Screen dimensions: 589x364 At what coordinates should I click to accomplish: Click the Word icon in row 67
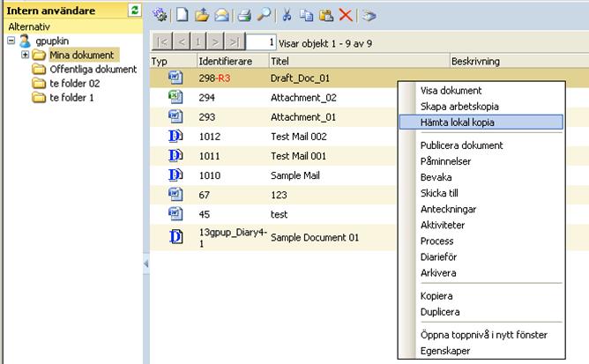coord(175,194)
